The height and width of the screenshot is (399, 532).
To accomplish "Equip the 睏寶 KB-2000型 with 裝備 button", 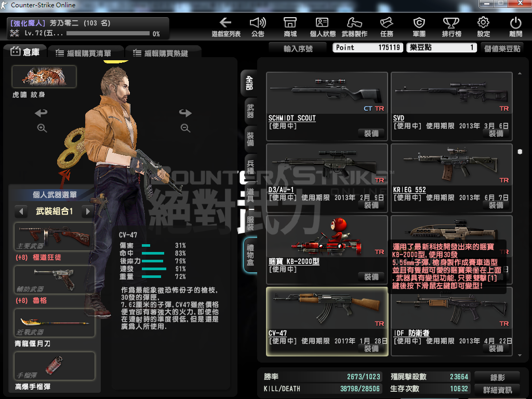I will click(x=371, y=276).
